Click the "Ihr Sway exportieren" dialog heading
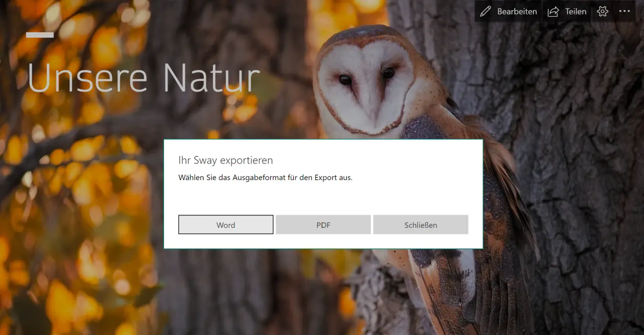Screen dimensions: 644x335 [x=225, y=160]
